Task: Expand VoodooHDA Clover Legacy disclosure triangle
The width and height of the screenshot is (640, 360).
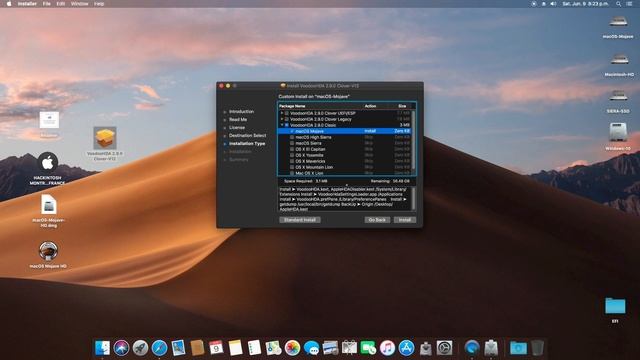Action: [x=282, y=119]
